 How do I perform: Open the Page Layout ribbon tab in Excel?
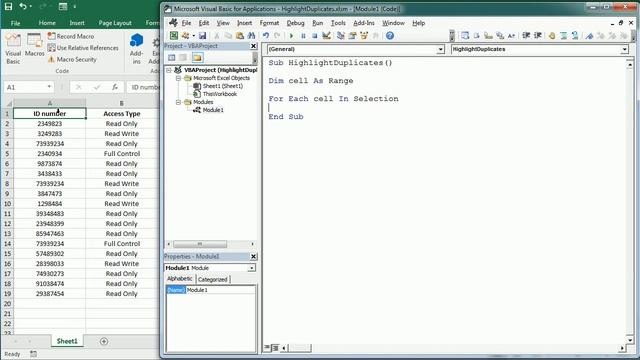(115, 23)
